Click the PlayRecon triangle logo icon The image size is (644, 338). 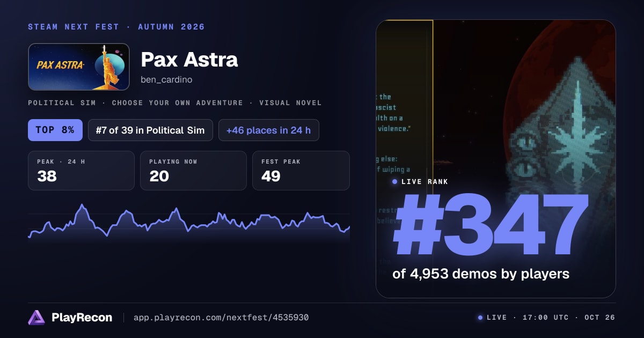pos(36,318)
